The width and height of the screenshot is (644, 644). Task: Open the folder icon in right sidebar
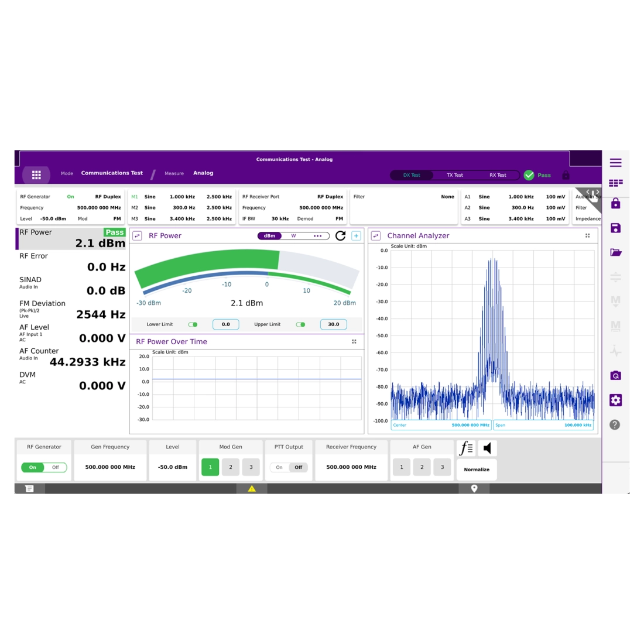click(615, 253)
